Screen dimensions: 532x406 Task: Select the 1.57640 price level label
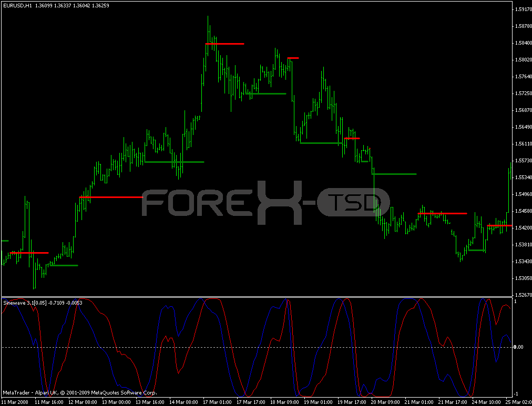[x=523, y=77]
